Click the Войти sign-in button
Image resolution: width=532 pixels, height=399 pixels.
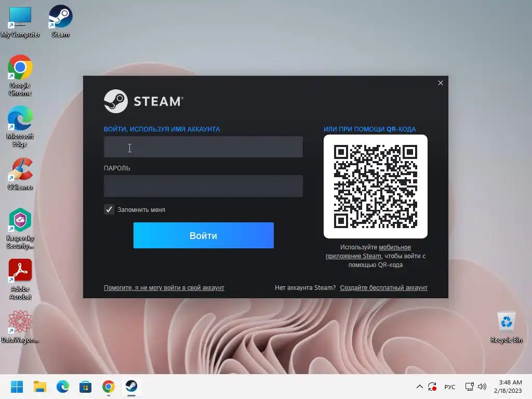click(203, 235)
